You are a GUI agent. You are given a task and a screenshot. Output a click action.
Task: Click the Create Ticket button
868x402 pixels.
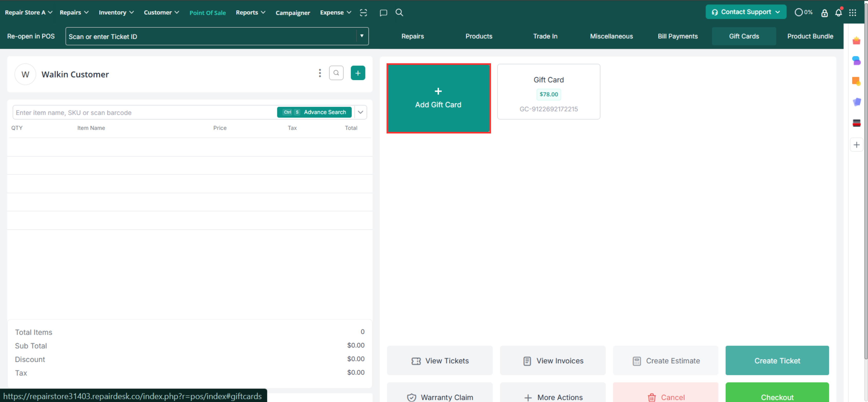click(777, 361)
